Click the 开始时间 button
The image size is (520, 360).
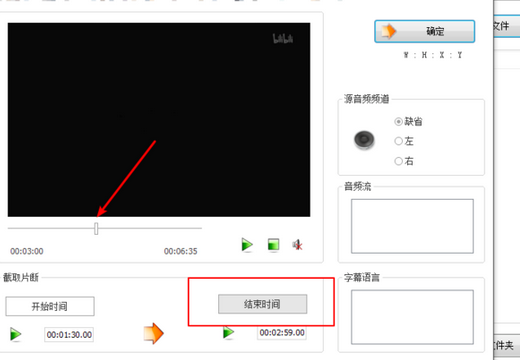pos(50,306)
